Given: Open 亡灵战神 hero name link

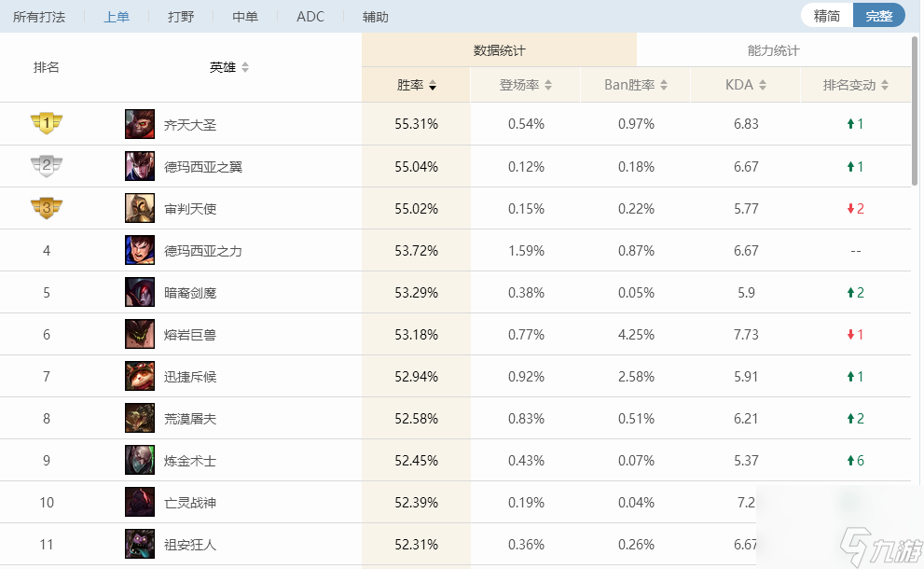Looking at the screenshot, I should (x=190, y=503).
